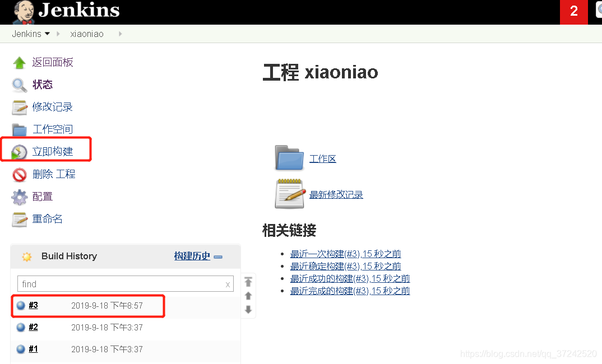
Task: Click the large notepad icon for 最新修改记录
Action: point(289,194)
